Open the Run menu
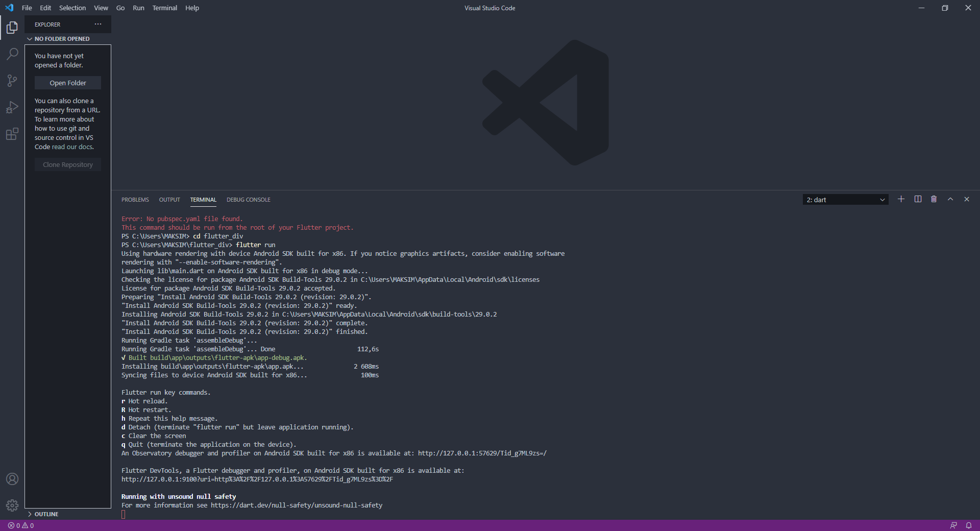980x531 pixels. (x=138, y=8)
